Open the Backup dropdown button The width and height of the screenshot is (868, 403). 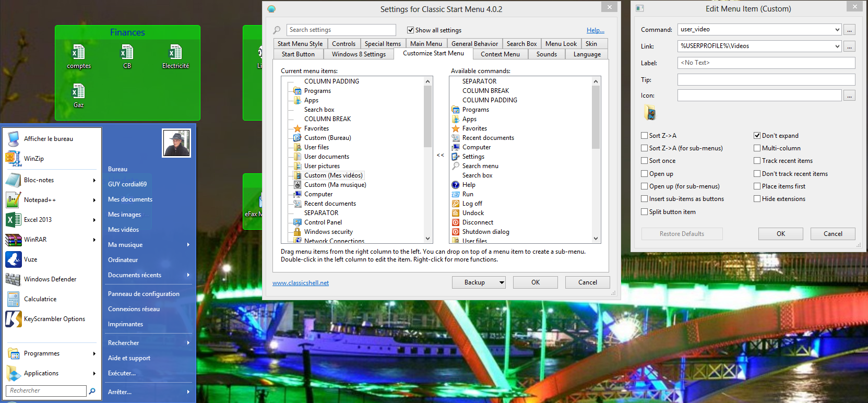pos(501,282)
